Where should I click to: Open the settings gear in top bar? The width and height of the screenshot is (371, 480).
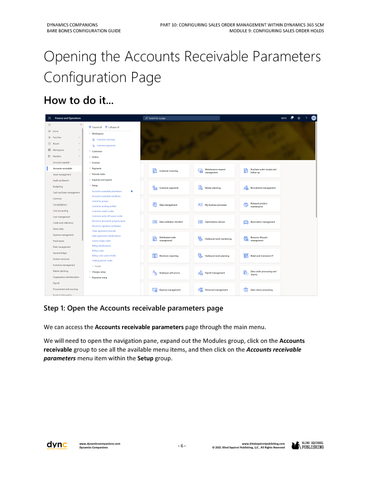tap(299, 118)
